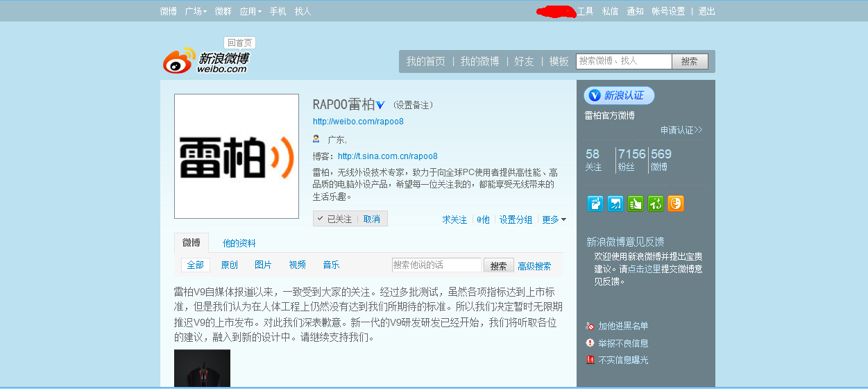
Task: Open the mouse photo thumbnail in the post
Action: point(202,368)
